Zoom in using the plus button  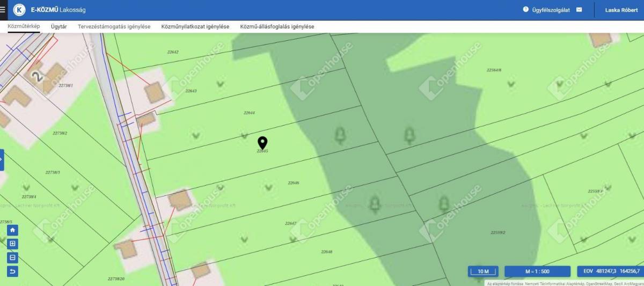point(13,244)
